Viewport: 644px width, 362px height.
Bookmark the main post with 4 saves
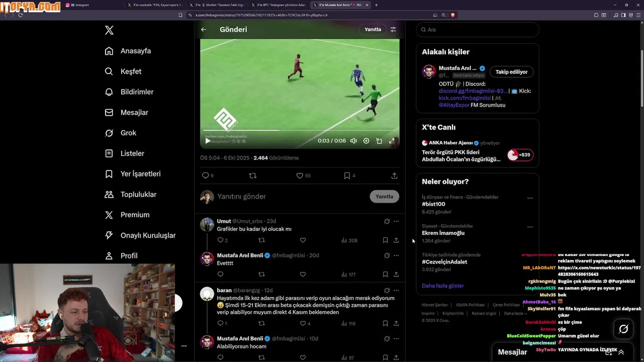point(347,175)
